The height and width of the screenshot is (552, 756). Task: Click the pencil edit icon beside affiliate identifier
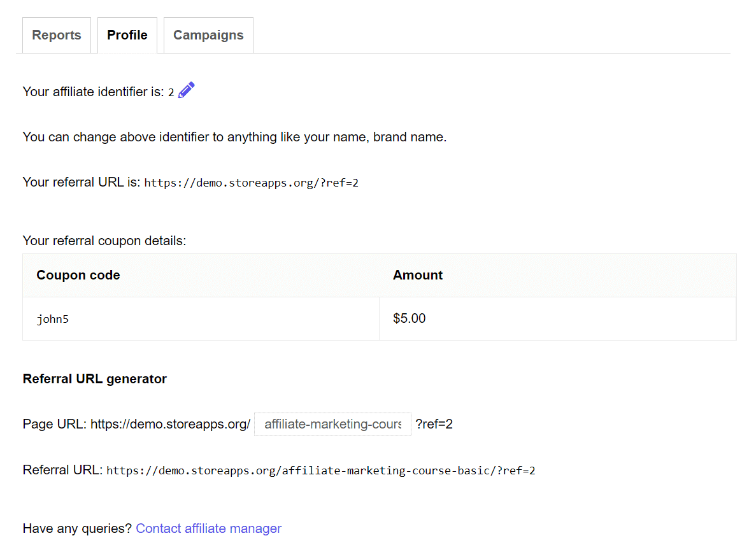click(x=186, y=90)
